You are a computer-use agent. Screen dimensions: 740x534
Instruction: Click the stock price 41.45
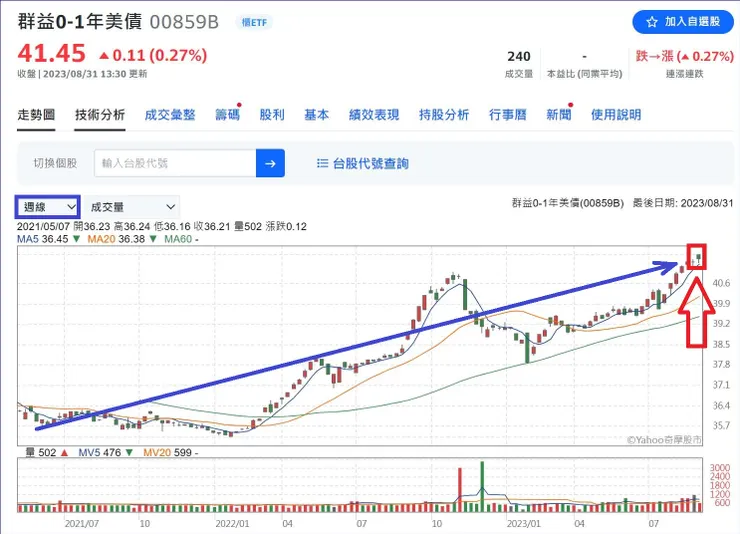[51, 53]
